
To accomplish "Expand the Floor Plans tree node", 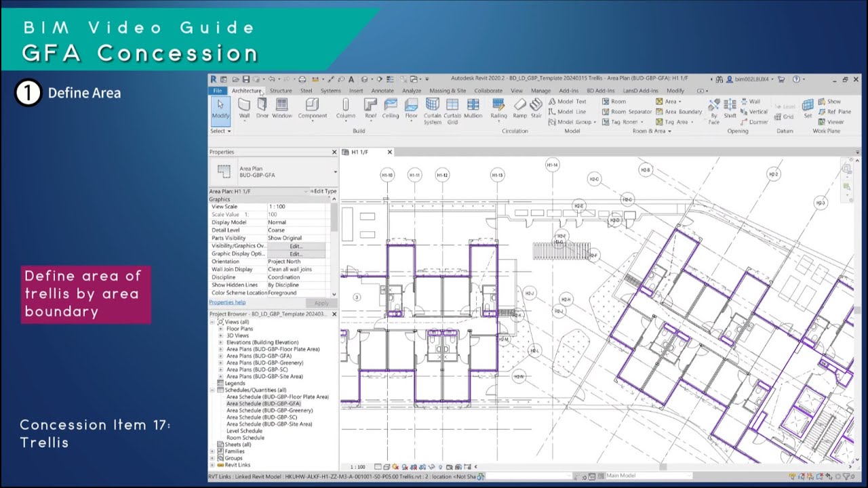I will (220, 329).
